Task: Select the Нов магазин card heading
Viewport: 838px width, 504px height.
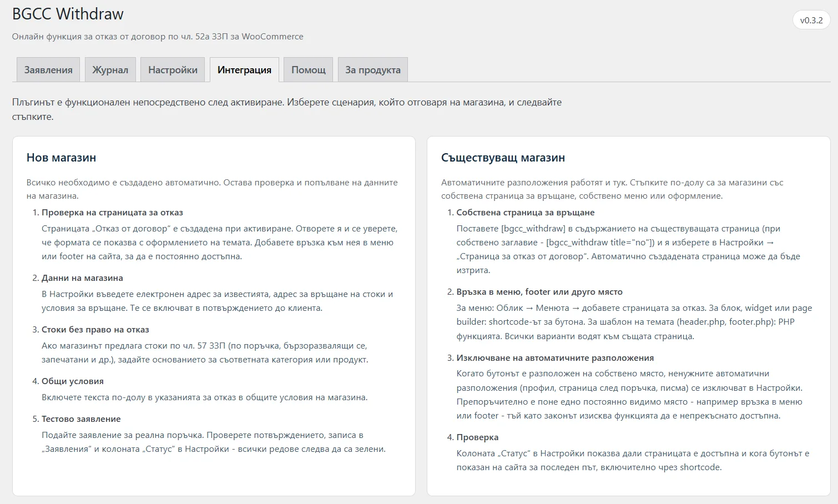Action: pyautogui.click(x=61, y=158)
